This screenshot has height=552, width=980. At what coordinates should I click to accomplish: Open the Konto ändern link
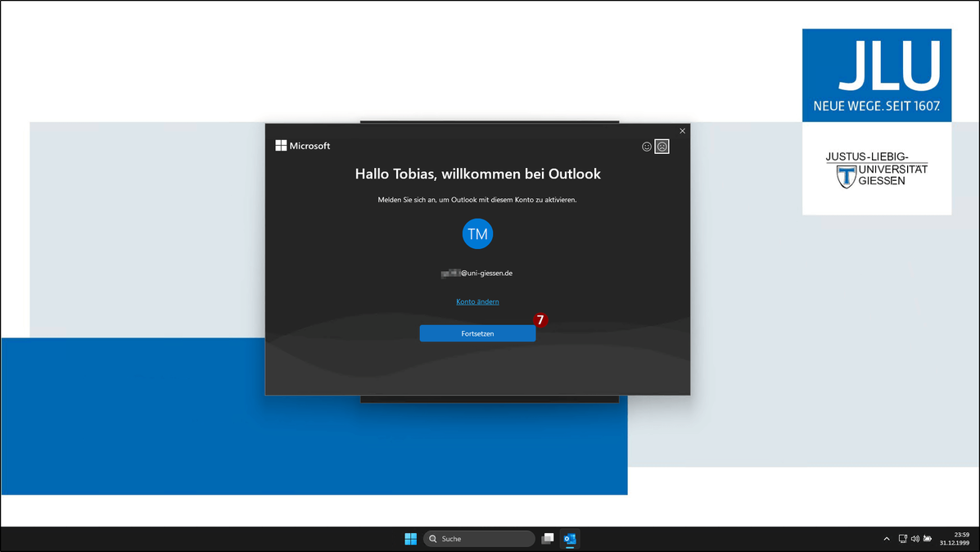(x=477, y=301)
